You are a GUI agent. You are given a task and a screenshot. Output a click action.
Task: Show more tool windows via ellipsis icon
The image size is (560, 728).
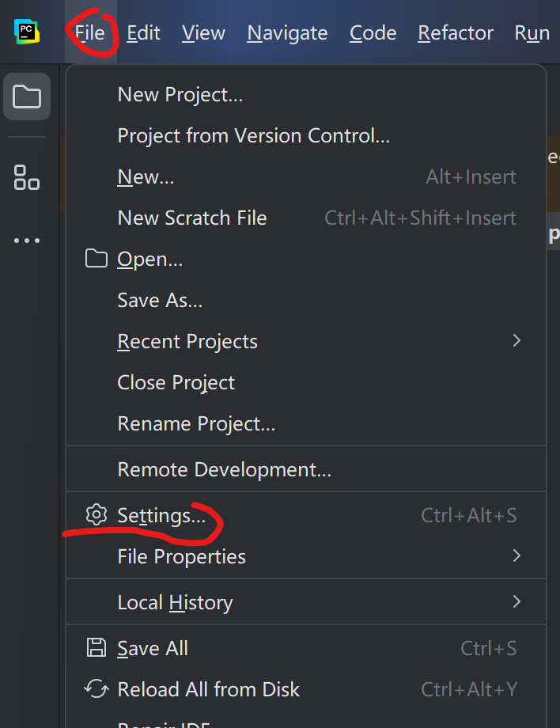tap(27, 241)
